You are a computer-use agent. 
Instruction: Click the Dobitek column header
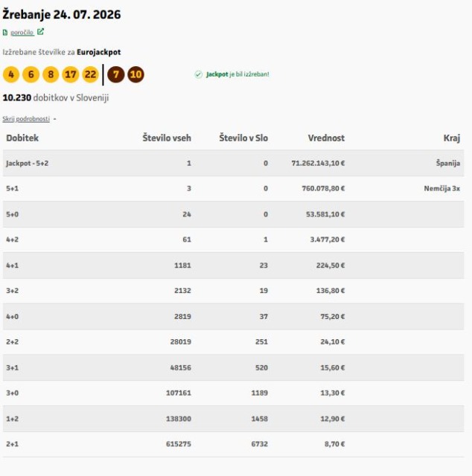point(22,138)
